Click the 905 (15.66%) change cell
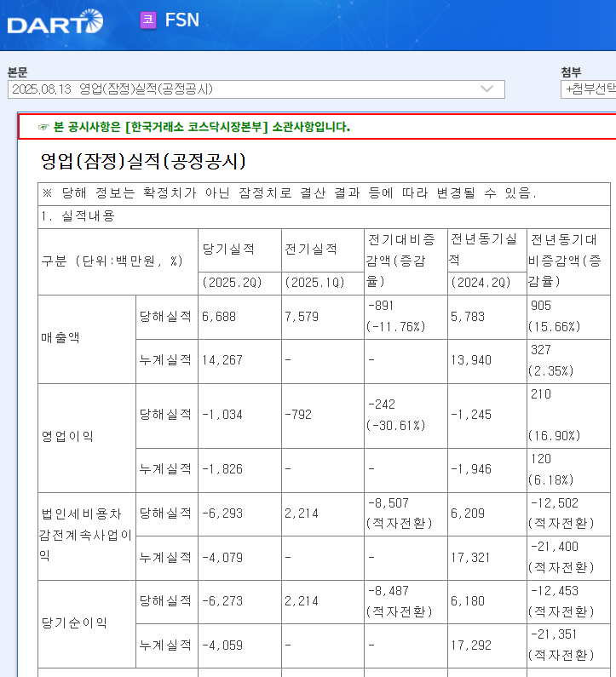616x677 pixels. [x=568, y=317]
